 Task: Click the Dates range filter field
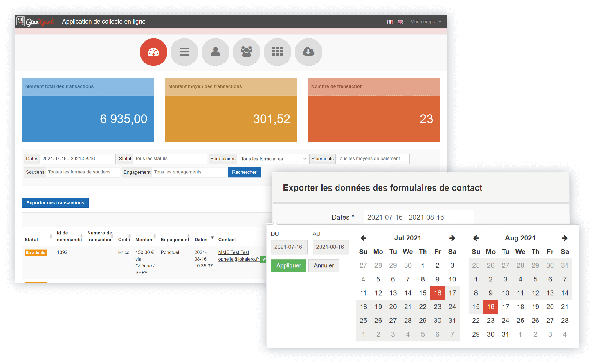point(78,159)
